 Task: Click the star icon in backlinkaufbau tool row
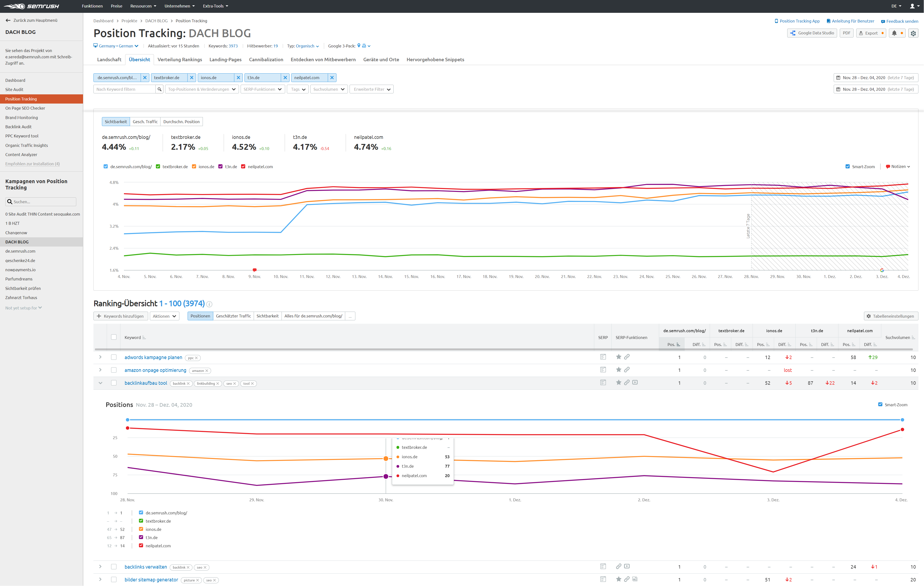click(x=619, y=382)
